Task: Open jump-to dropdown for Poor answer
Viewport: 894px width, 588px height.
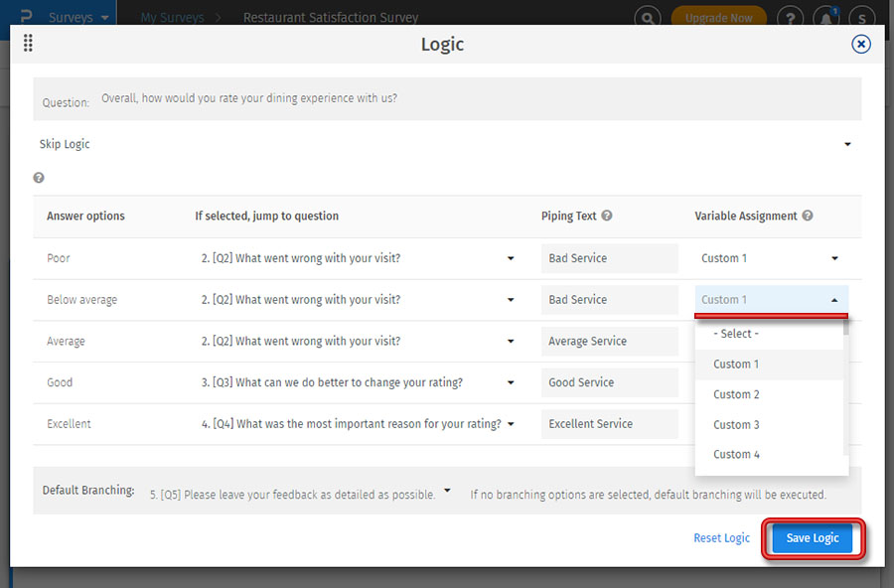Action: tap(511, 258)
